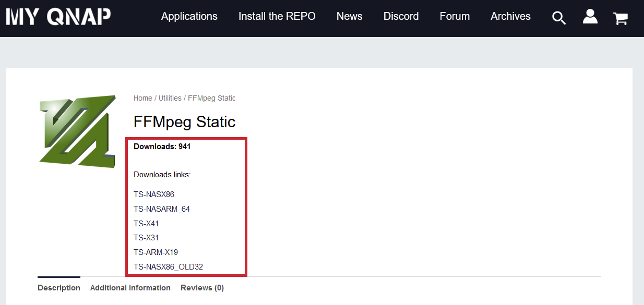Download the TS-NASX86 package
644x305 pixels.
point(154,194)
